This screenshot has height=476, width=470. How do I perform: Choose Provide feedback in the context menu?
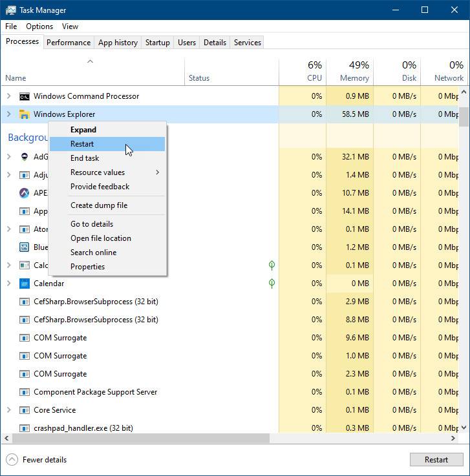(x=107, y=187)
